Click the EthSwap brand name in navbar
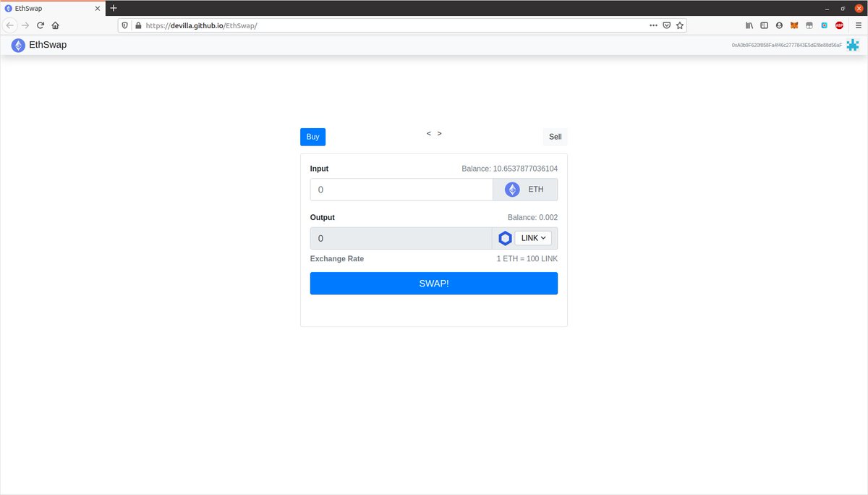This screenshot has width=868, height=495. (x=48, y=45)
